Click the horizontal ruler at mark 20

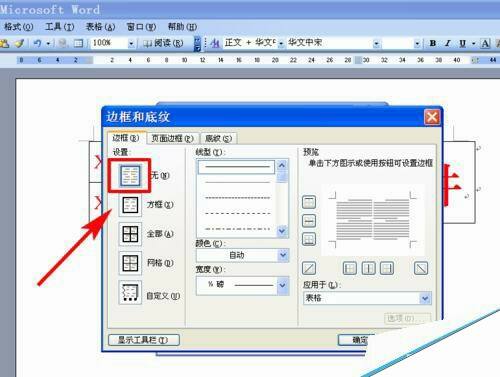[275, 60]
